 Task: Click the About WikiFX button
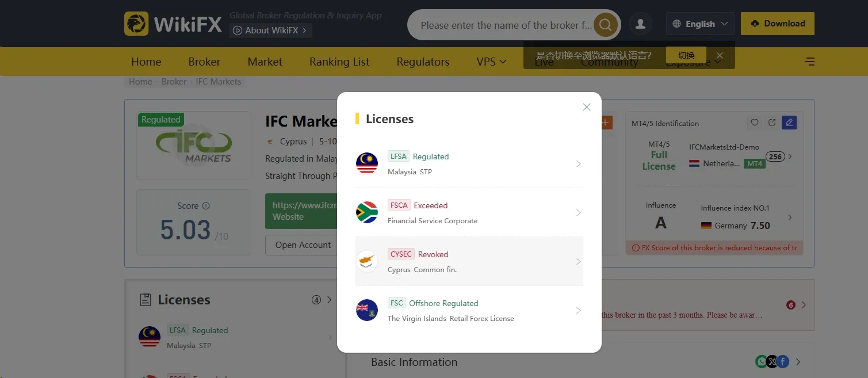pyautogui.click(x=270, y=30)
